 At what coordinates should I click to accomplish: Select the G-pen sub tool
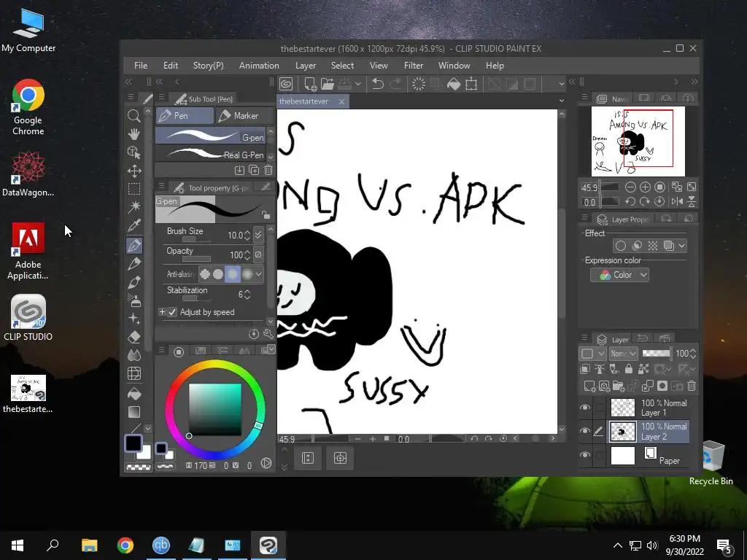click(x=211, y=136)
